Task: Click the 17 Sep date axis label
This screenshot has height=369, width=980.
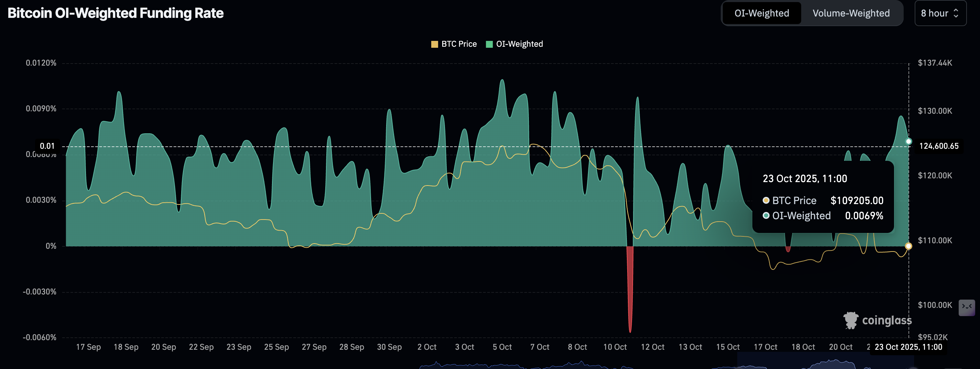Action: pyautogui.click(x=88, y=347)
